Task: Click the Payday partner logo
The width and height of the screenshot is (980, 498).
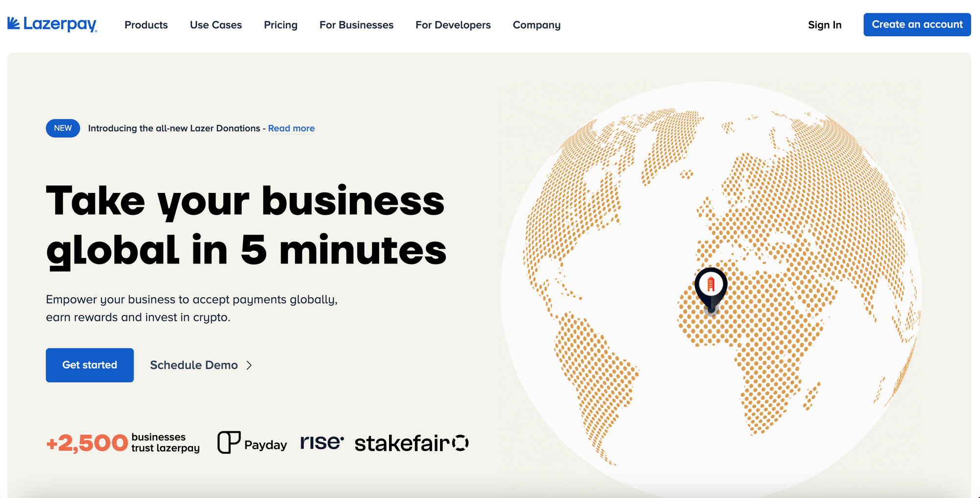Action: (x=252, y=443)
